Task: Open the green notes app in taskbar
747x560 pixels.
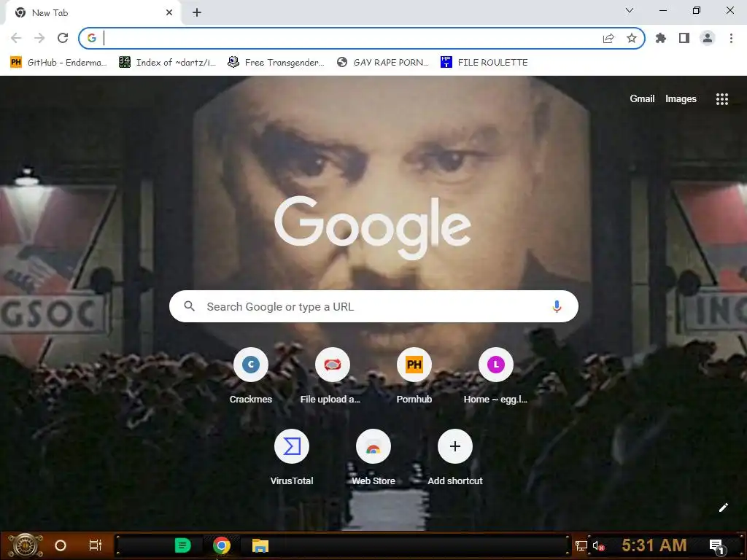Action: pos(182,545)
